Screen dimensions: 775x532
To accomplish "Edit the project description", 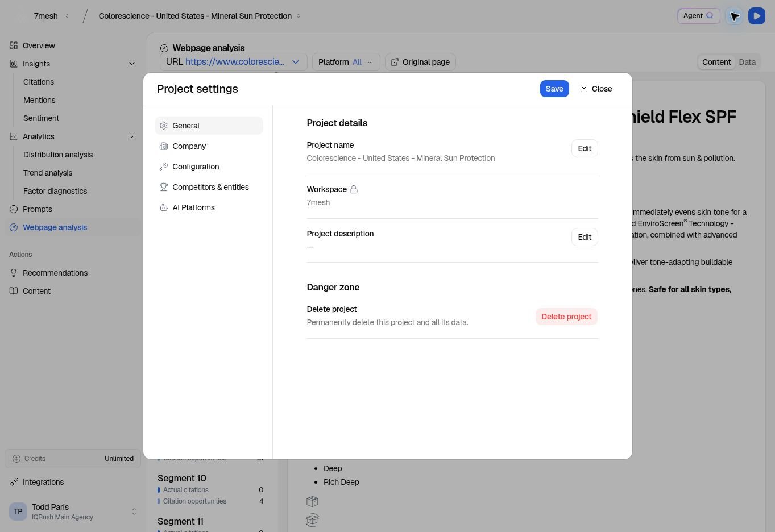I will coord(585,237).
